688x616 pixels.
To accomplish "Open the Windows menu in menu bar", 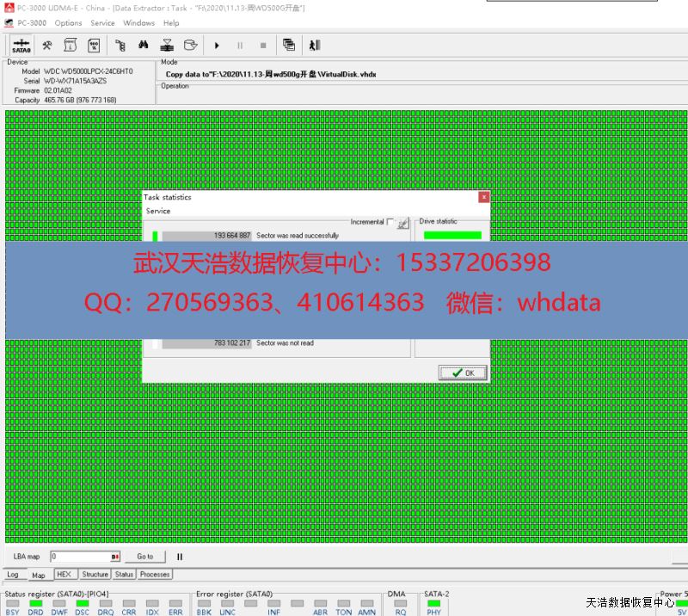I will [x=138, y=23].
